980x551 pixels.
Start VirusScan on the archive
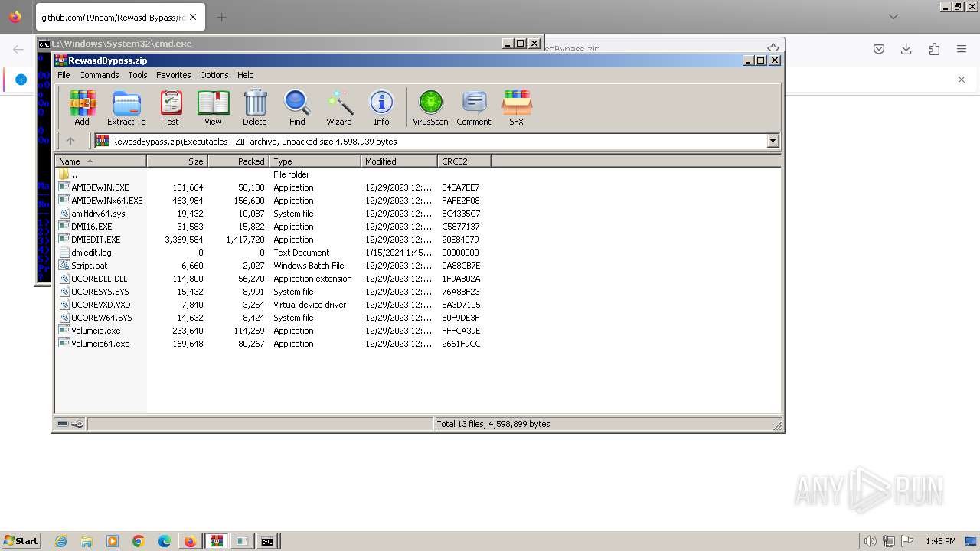coord(430,107)
